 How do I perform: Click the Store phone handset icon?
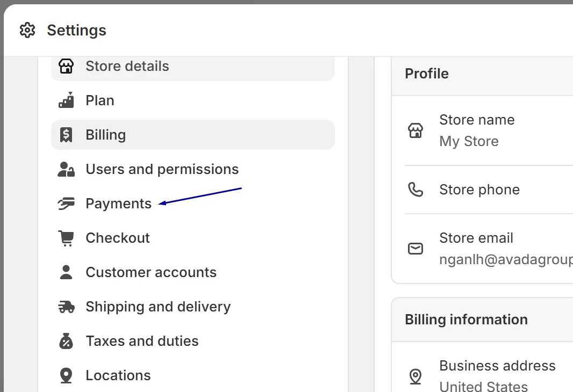416,190
